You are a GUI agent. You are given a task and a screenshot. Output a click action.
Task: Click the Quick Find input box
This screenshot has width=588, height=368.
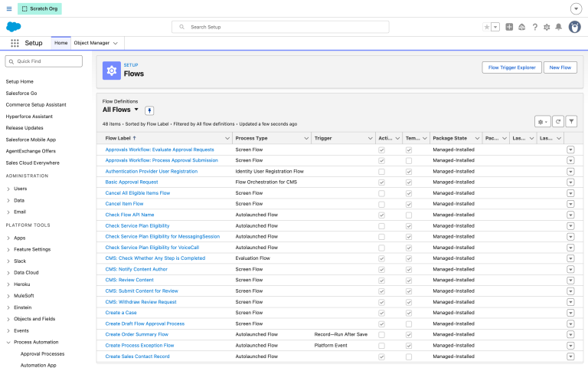tap(44, 61)
